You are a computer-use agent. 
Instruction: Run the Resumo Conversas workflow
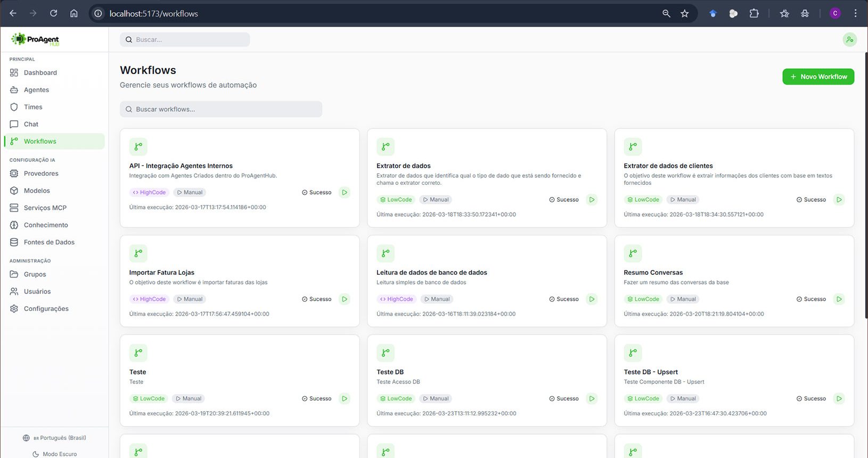[839, 299]
